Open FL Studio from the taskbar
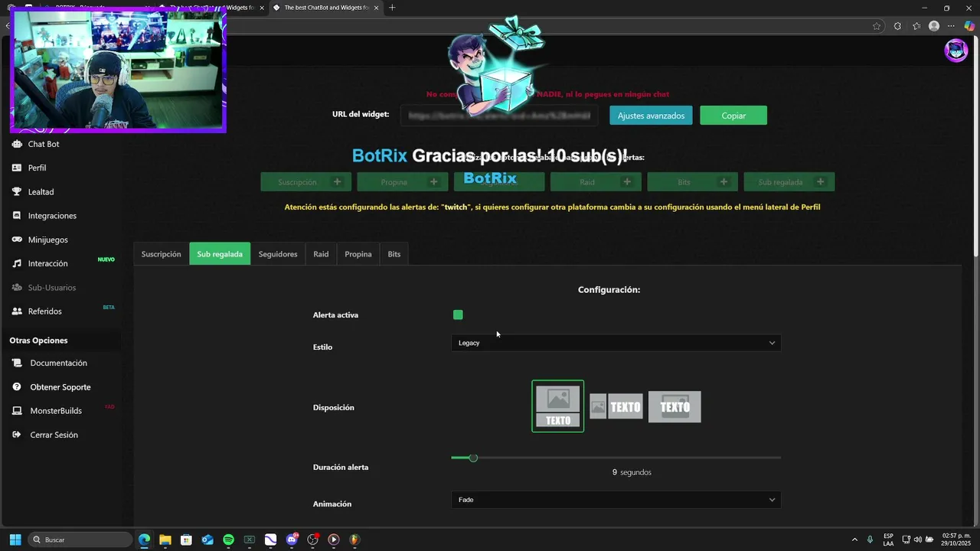The height and width of the screenshot is (551, 980). 354,540
